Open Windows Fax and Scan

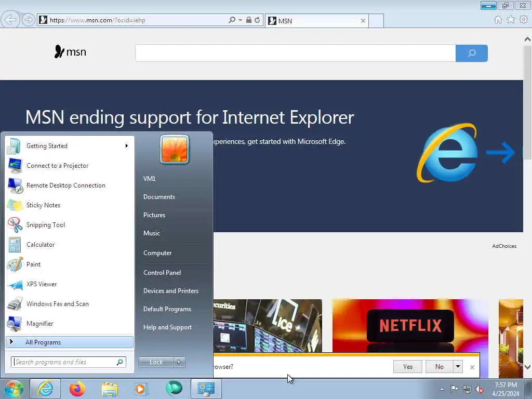point(70,303)
